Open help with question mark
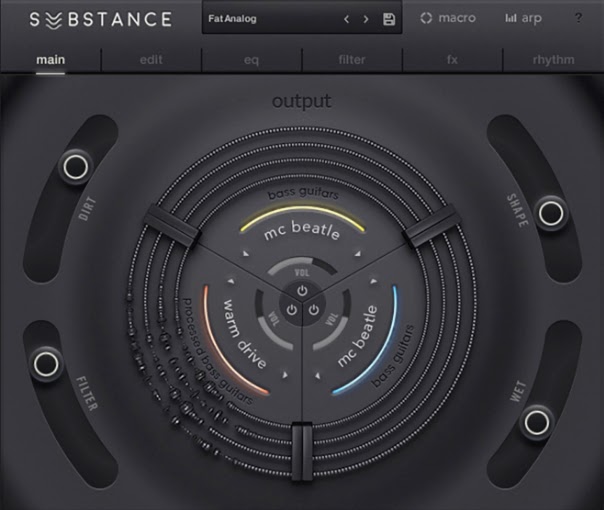Image resolution: width=604 pixels, height=510 pixels. coord(578,18)
